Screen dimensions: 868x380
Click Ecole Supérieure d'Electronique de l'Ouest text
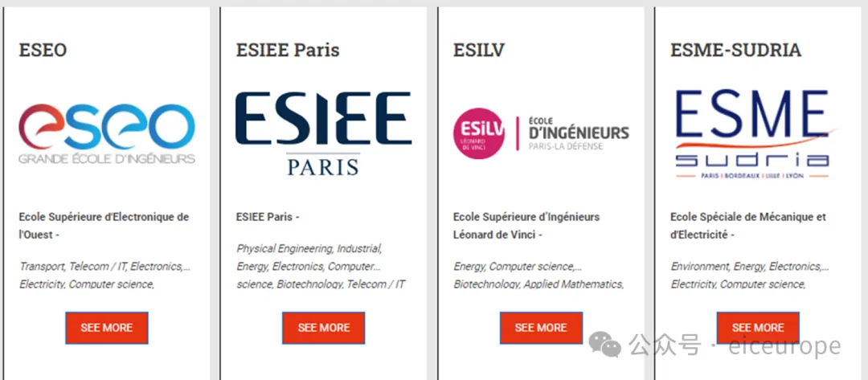104,226
